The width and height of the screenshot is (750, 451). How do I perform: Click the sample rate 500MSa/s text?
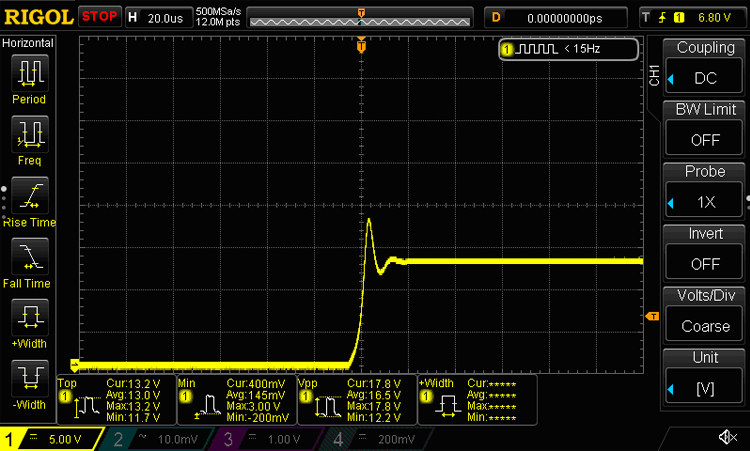218,11
